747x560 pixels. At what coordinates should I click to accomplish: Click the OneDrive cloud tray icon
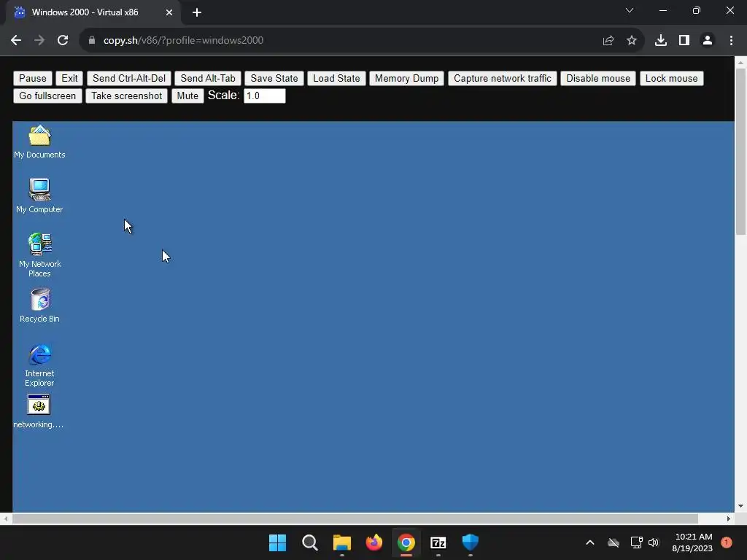pos(614,542)
